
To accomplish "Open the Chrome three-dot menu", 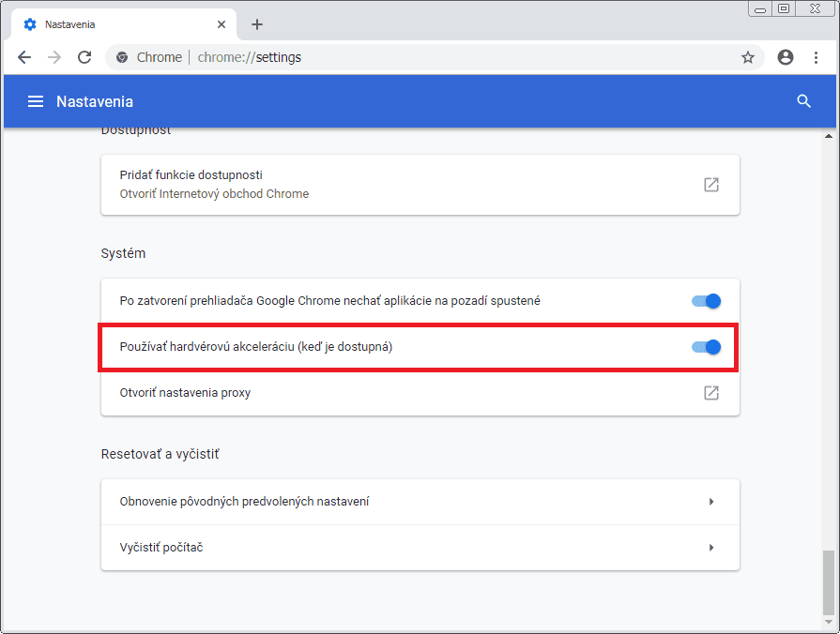I will (816, 57).
